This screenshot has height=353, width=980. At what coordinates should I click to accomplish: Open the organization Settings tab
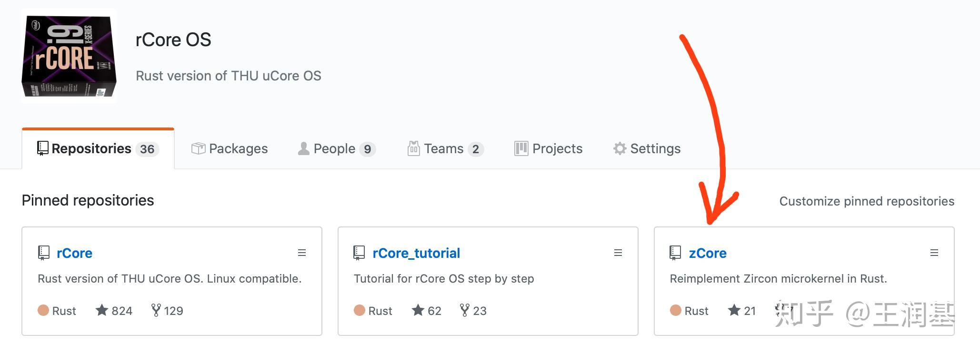[647, 149]
